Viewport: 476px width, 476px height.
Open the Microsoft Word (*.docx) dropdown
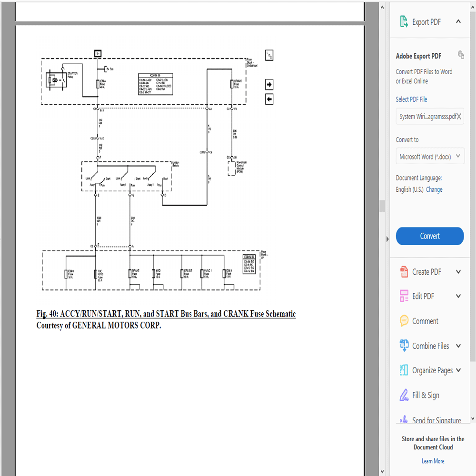pyautogui.click(x=430, y=156)
